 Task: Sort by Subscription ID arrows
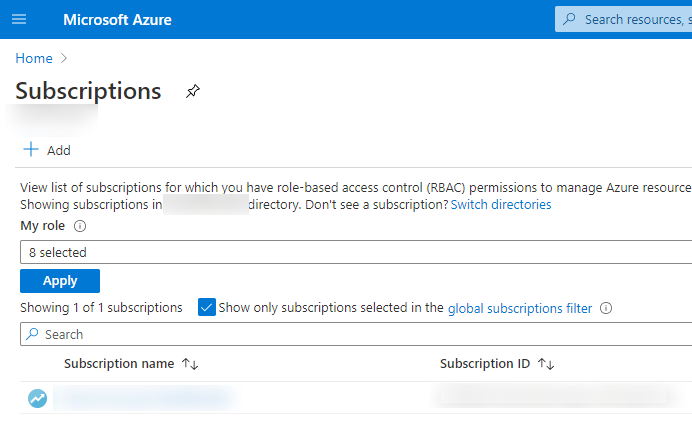click(546, 364)
